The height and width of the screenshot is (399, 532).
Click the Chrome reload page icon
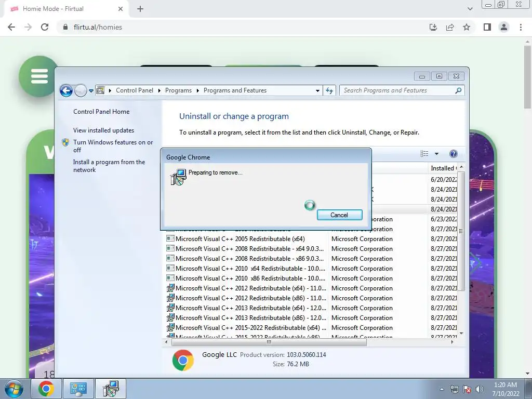click(x=45, y=27)
